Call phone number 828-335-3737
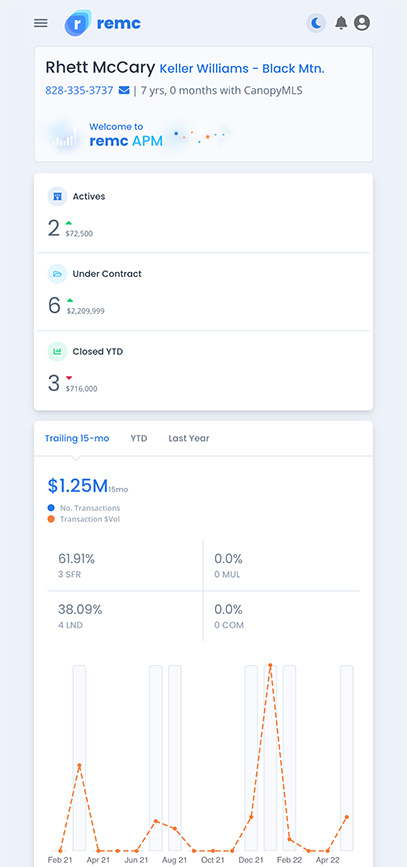The height and width of the screenshot is (867, 407). tap(79, 90)
